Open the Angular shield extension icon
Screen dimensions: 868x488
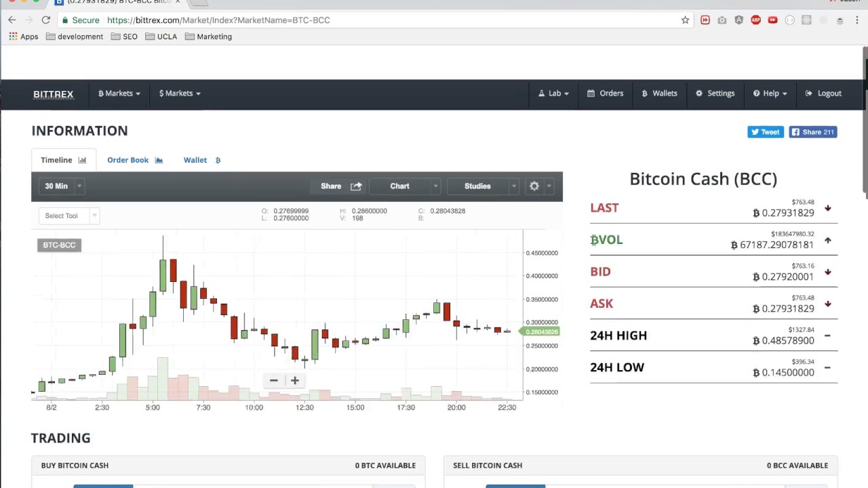(x=738, y=20)
